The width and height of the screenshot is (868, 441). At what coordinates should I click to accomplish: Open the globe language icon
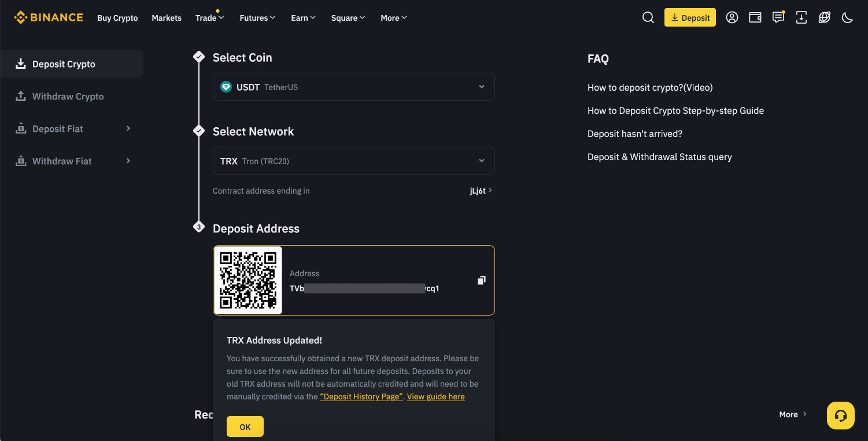[825, 17]
